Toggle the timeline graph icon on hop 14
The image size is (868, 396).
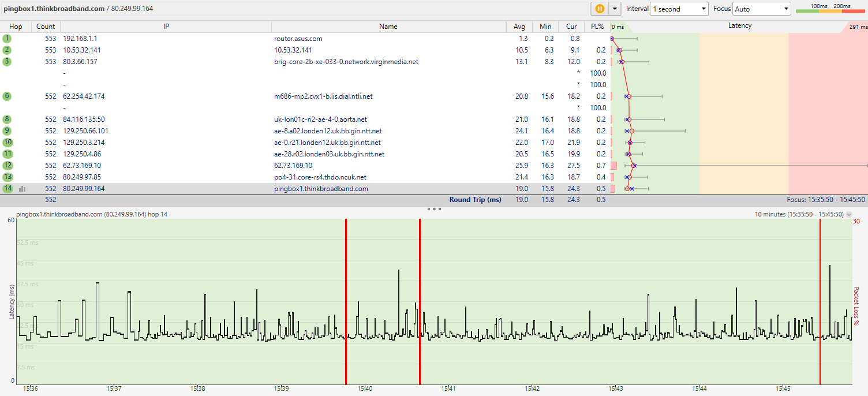point(23,189)
